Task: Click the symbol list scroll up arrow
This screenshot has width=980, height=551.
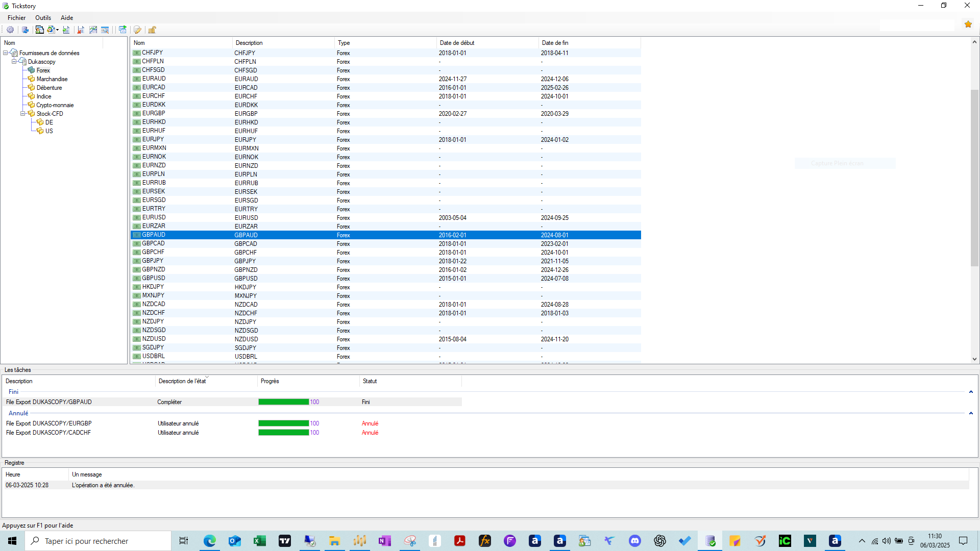Action: (974, 42)
